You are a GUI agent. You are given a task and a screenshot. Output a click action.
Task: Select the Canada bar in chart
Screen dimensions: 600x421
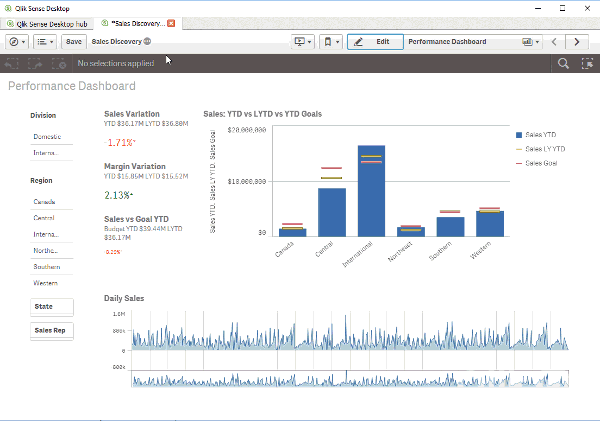pos(293,232)
